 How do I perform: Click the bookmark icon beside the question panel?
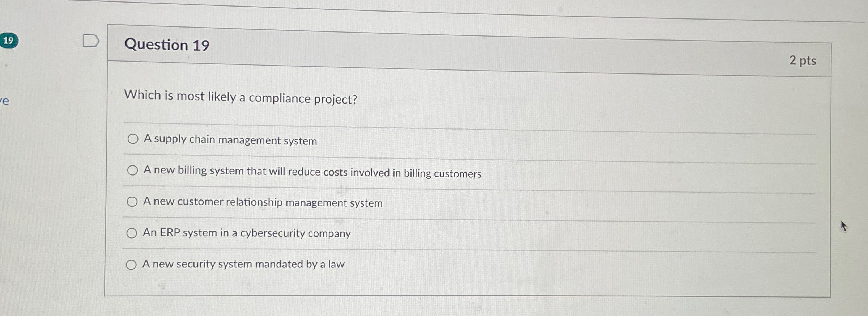pos(91,41)
